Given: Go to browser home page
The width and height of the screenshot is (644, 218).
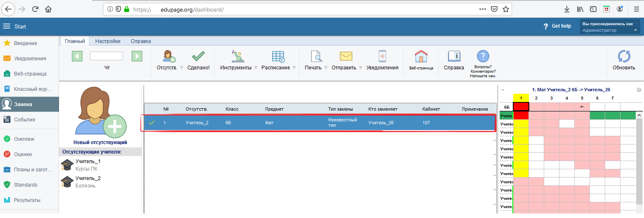Looking at the screenshot, I should [48, 9].
